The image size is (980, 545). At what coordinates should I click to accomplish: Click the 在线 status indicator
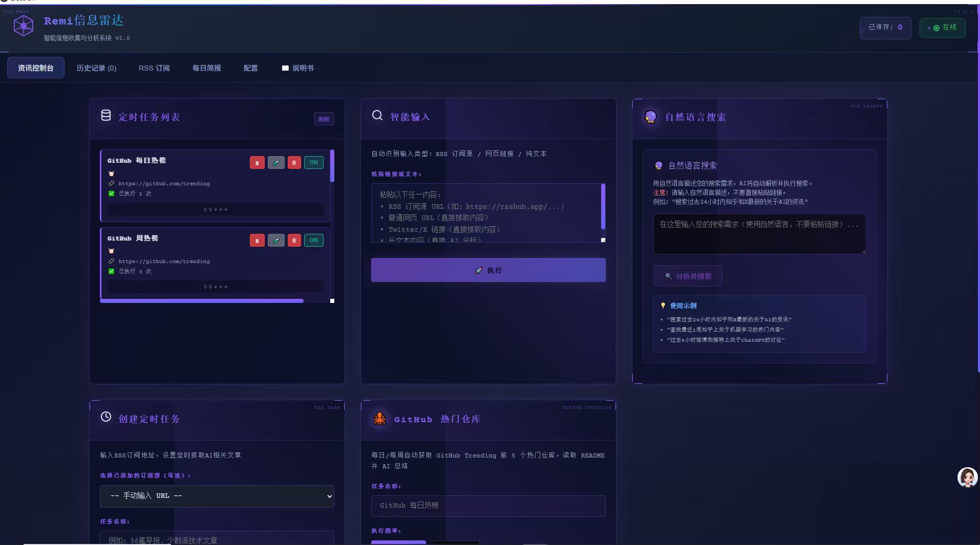943,28
